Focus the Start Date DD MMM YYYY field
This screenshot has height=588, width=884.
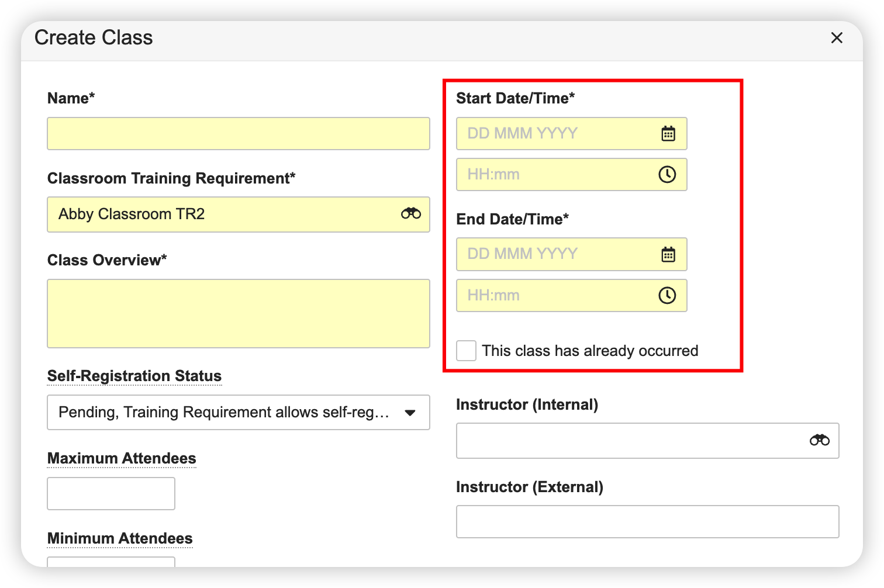tap(555, 134)
